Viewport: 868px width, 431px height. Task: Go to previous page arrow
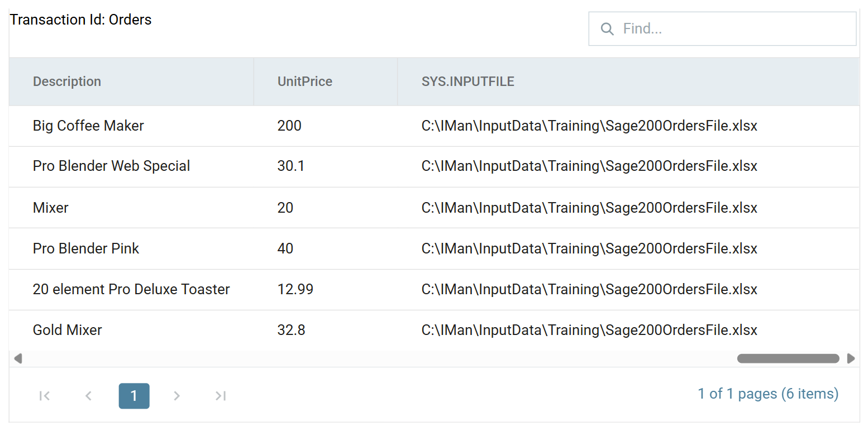pos(88,396)
